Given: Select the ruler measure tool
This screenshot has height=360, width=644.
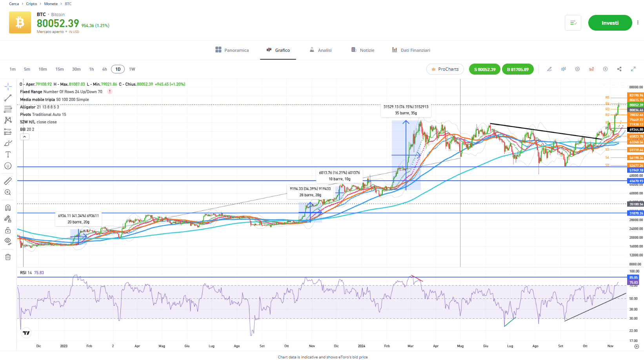Looking at the screenshot, I should [x=8, y=181].
